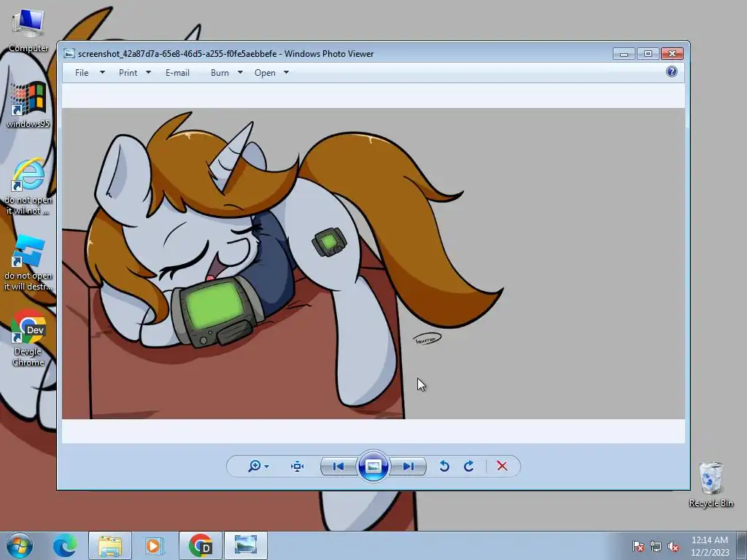Go to the previous photo
This screenshot has height=560, width=747.
pos(338,466)
